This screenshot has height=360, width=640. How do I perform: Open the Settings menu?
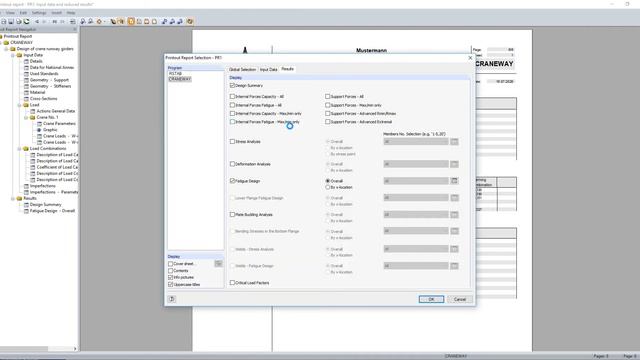click(x=39, y=13)
